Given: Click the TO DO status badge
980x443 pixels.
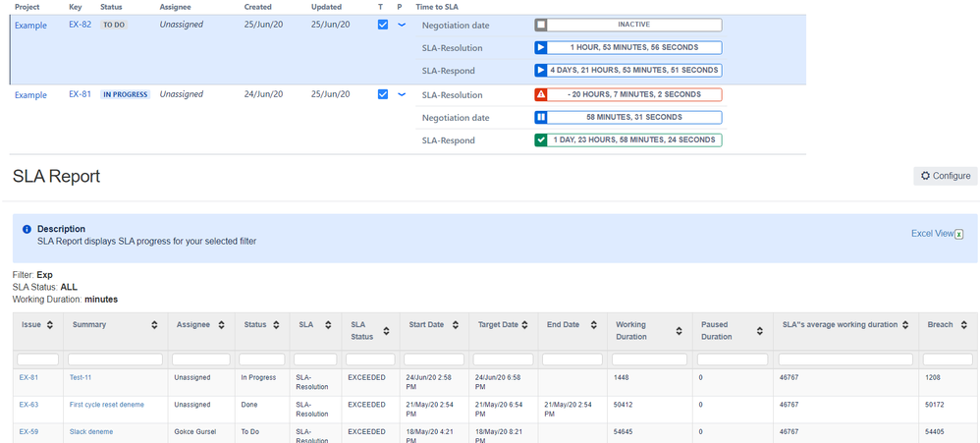Looking at the screenshot, I should coord(114,25).
